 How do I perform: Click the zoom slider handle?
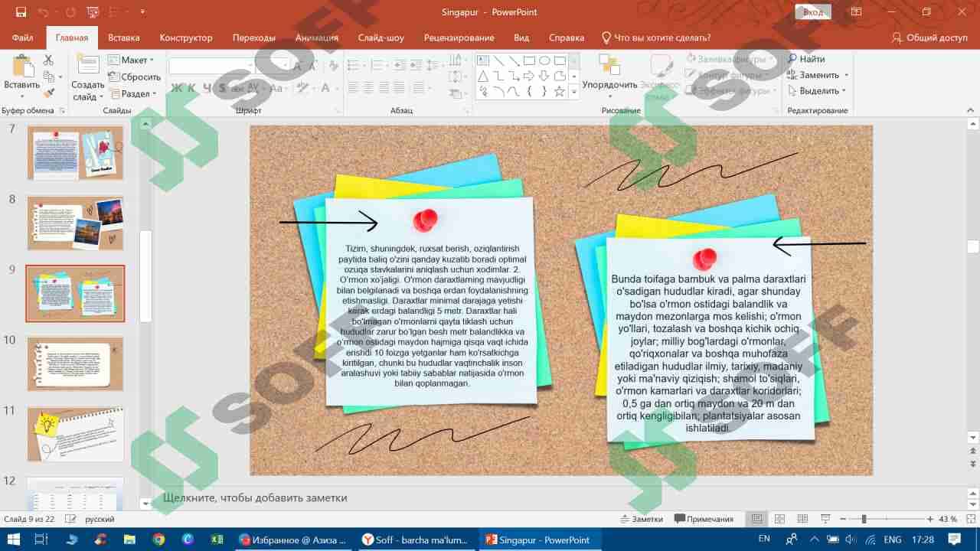click(864, 519)
